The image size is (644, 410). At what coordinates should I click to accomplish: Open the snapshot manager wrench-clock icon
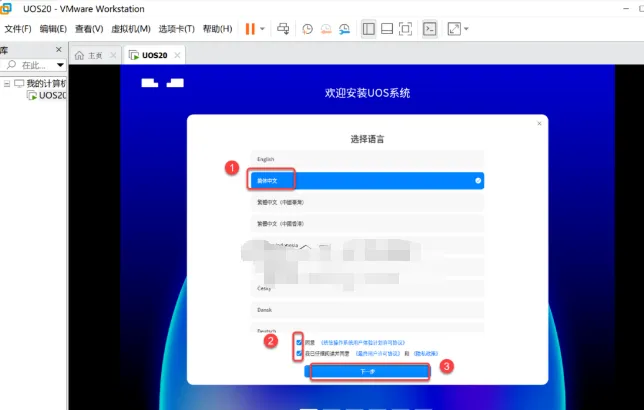(344, 29)
